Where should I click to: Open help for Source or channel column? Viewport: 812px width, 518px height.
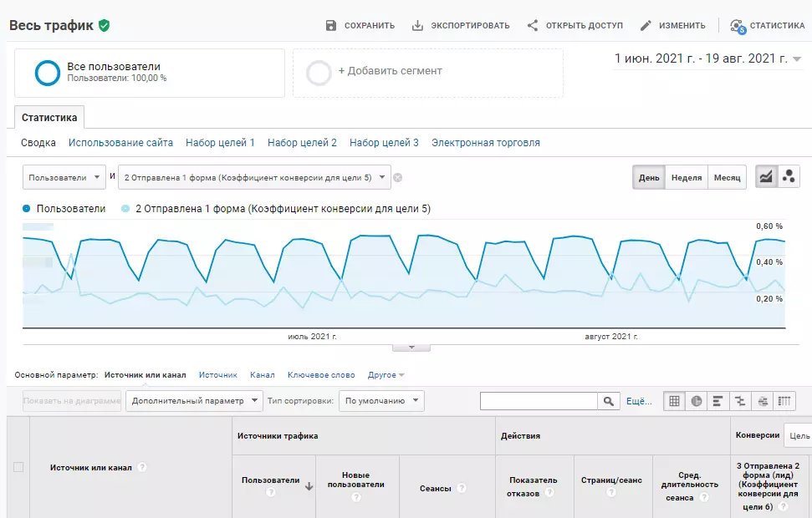pyautogui.click(x=142, y=467)
